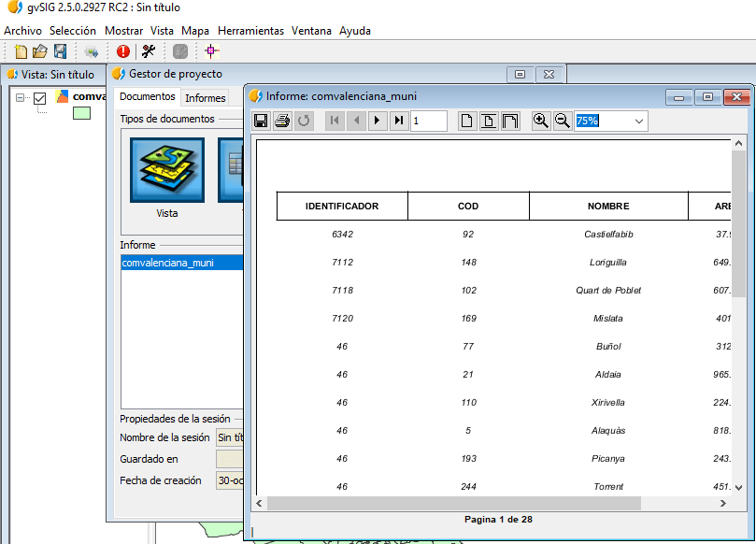Click the page number input field
Screen dimensions: 756x544
428,121
